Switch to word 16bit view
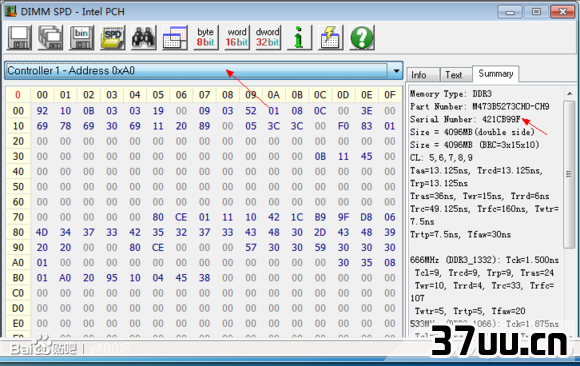This screenshot has width=580, height=366. (x=237, y=37)
